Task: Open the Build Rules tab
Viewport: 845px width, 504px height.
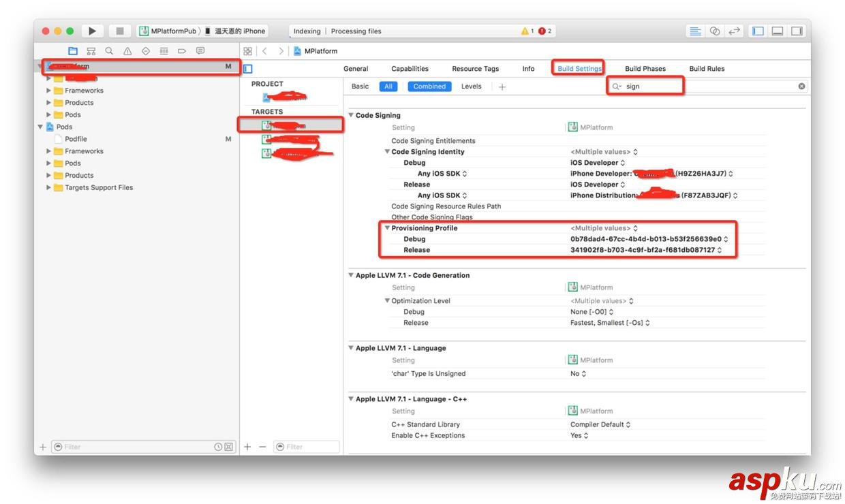Action: [707, 69]
